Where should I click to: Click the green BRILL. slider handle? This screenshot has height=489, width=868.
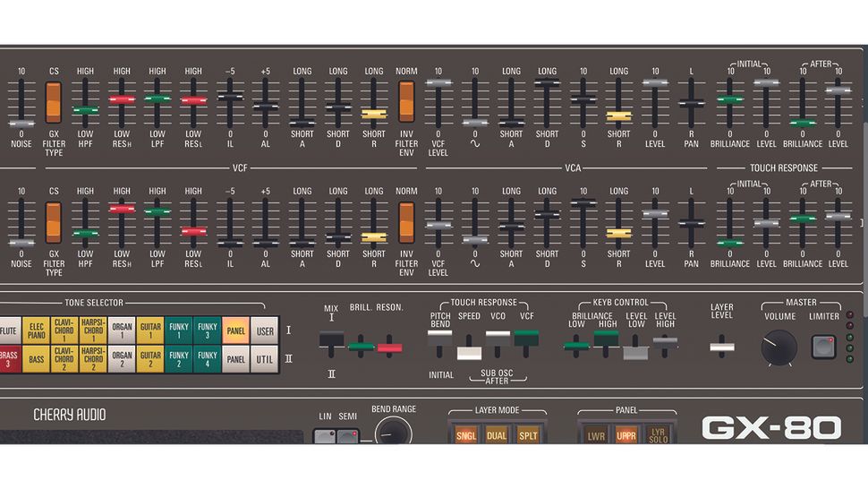point(361,347)
